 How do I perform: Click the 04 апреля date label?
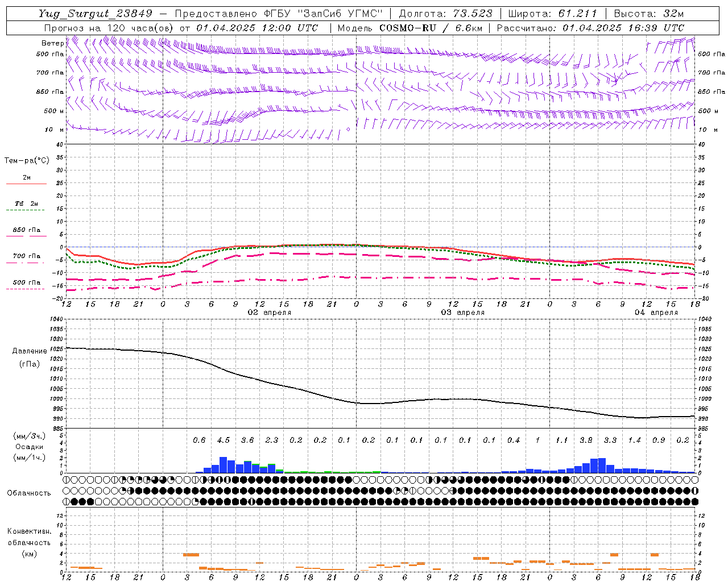point(656,313)
